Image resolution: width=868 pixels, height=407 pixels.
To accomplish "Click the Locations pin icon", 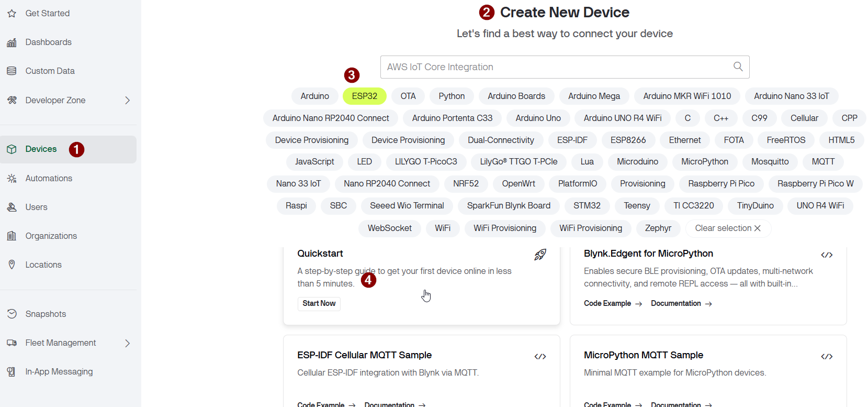I will pos(12,265).
